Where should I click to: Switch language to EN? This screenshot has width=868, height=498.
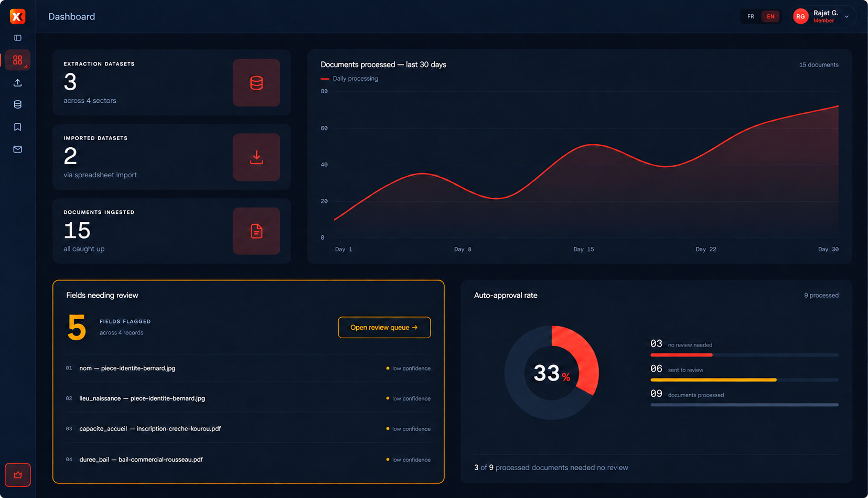coord(770,16)
